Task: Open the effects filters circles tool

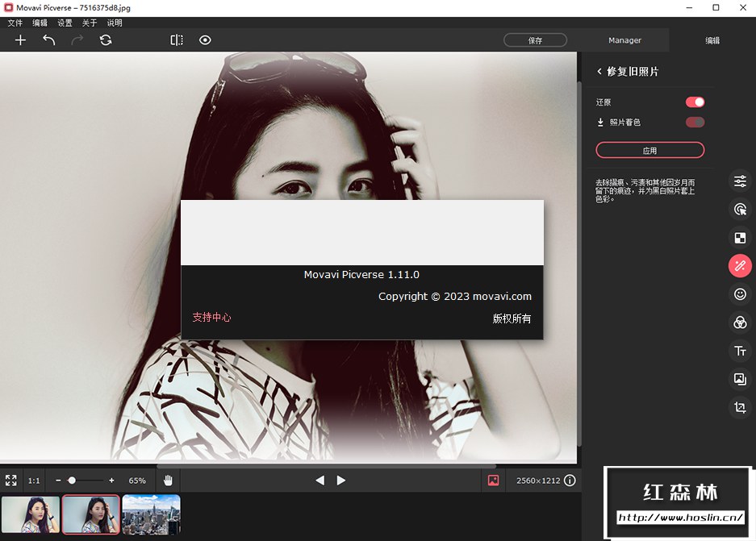Action: click(740, 323)
